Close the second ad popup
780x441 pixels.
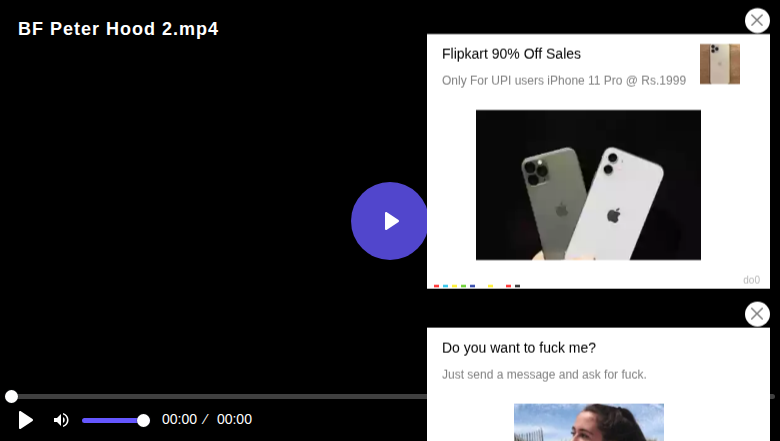tap(757, 314)
